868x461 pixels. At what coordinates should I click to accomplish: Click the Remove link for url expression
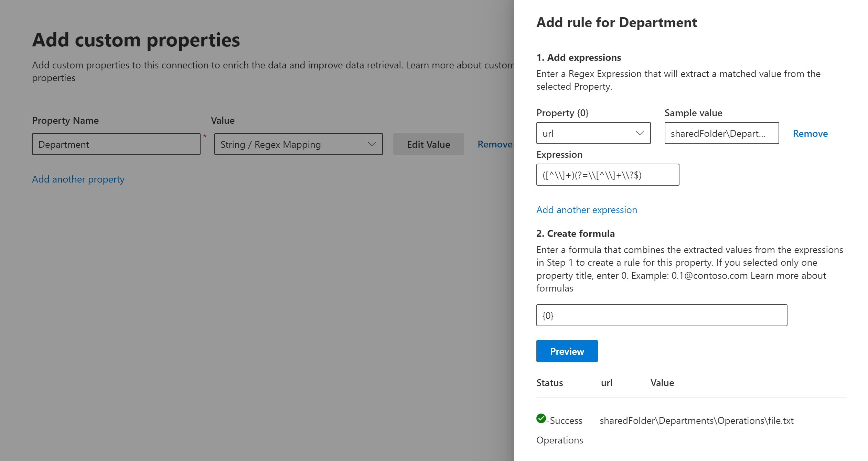click(811, 133)
